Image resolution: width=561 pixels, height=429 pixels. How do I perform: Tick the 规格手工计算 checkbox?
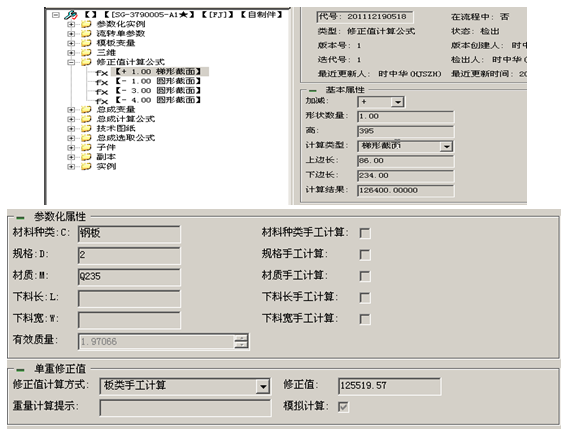pos(365,255)
